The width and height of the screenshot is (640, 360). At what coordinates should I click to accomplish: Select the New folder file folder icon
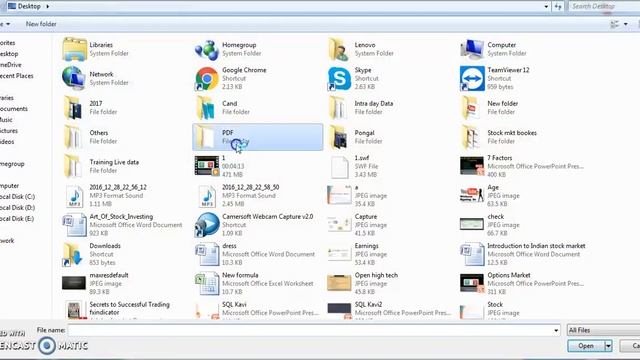471,108
